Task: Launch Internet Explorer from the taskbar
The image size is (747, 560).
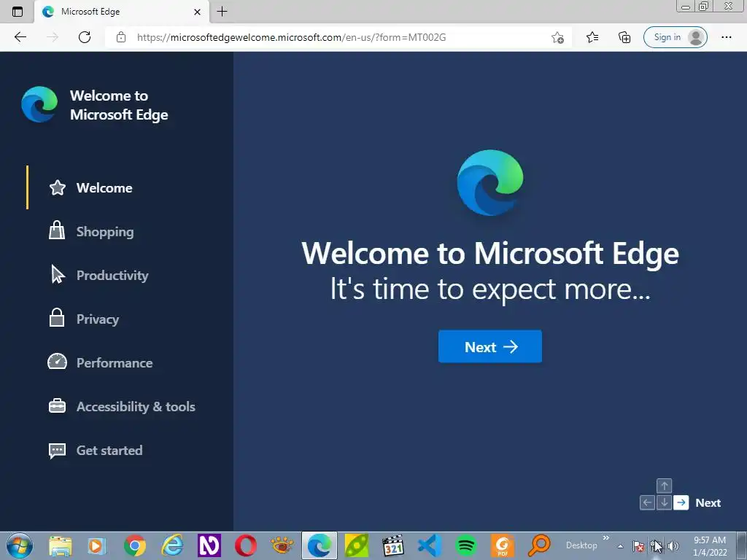Action: click(x=172, y=545)
